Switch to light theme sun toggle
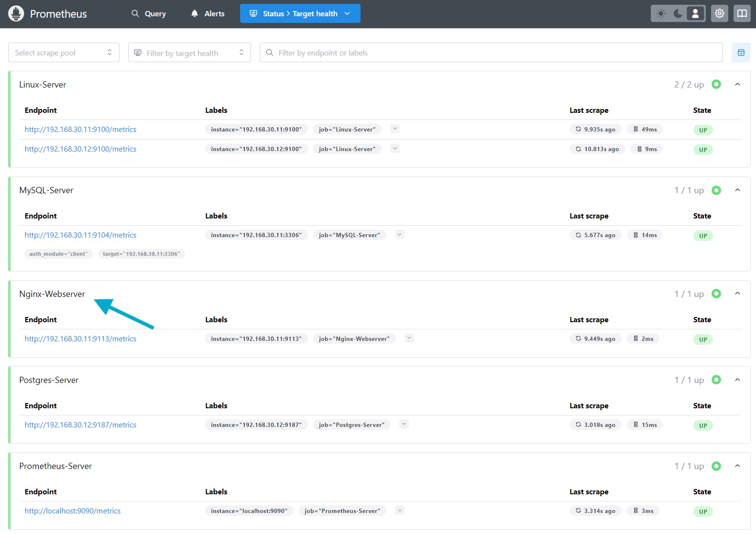The width and height of the screenshot is (756, 534). [661, 13]
